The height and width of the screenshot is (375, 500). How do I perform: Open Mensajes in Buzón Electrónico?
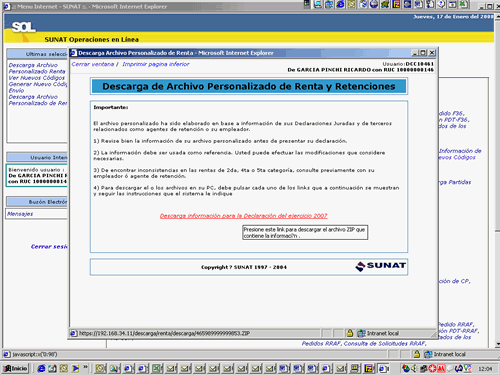click(20, 214)
